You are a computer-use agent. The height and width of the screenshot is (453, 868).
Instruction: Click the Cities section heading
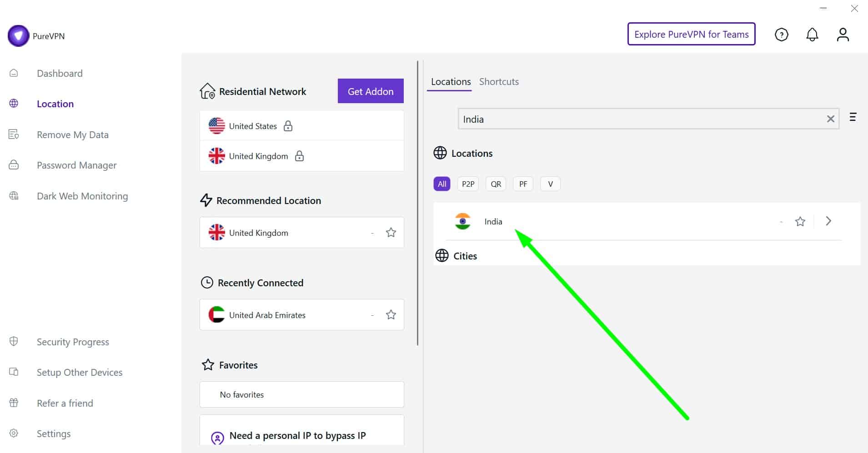465,256
